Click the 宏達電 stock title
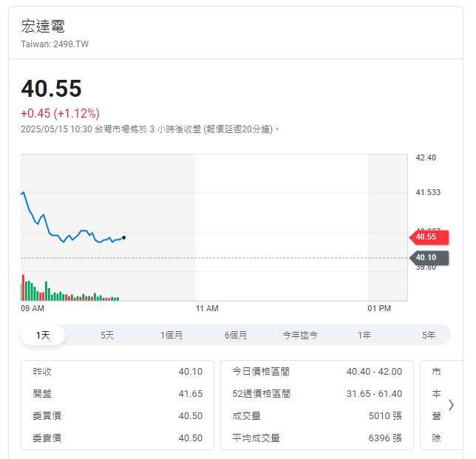The image size is (476, 459). 43,26
